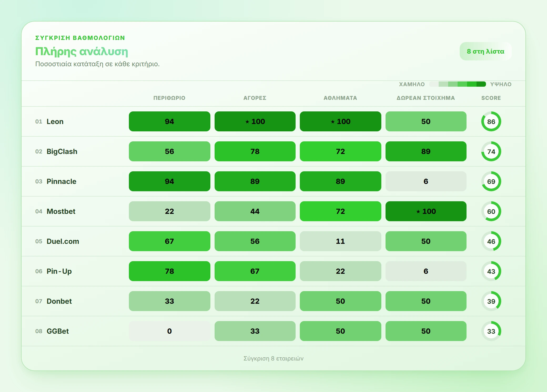
Task: Click GGBet's 33 ΑΓΟΡΕΣ cell
Action: [x=255, y=331]
